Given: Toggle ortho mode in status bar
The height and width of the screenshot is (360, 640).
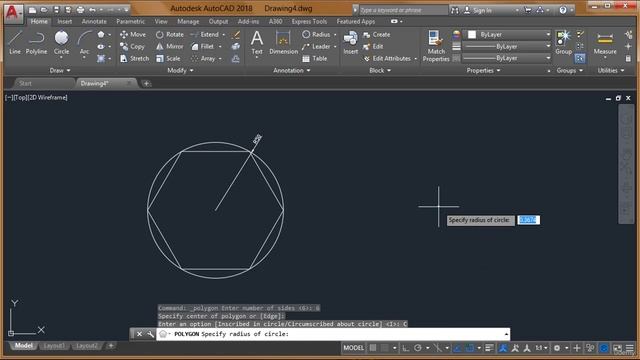Looking at the screenshot, I should point(406,348).
